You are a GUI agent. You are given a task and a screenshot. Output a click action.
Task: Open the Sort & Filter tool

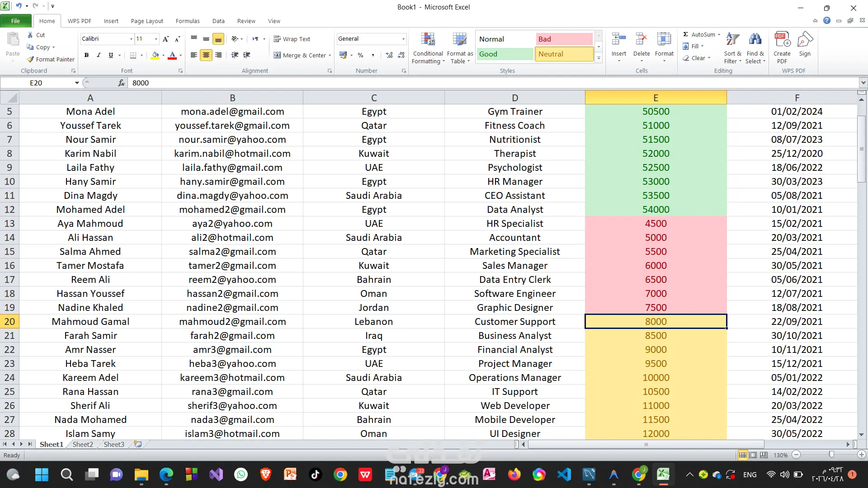coord(733,48)
